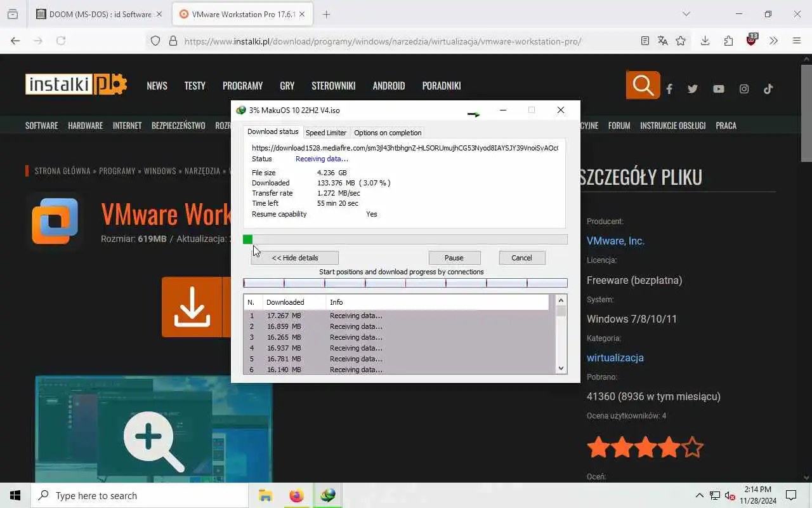
Task: Expand more tools chevron overflow
Action: (773, 41)
